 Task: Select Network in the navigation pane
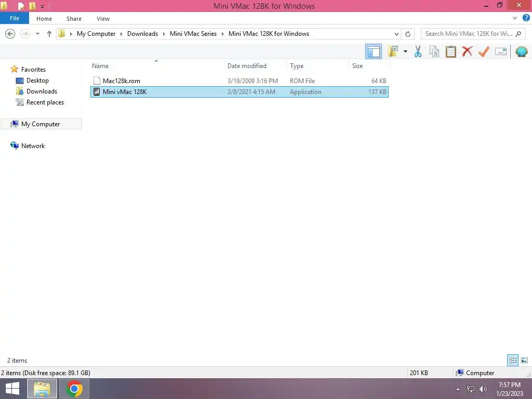33,145
